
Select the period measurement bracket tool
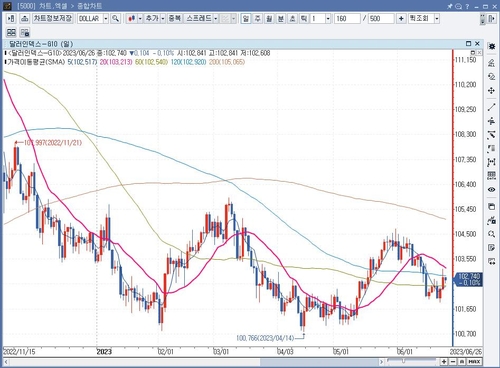(491, 162)
